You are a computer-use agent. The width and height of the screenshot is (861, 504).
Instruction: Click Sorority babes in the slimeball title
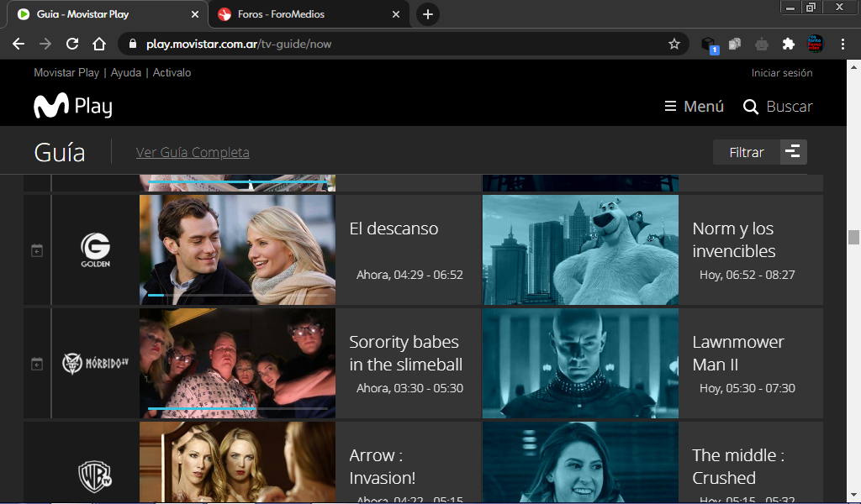coord(406,353)
